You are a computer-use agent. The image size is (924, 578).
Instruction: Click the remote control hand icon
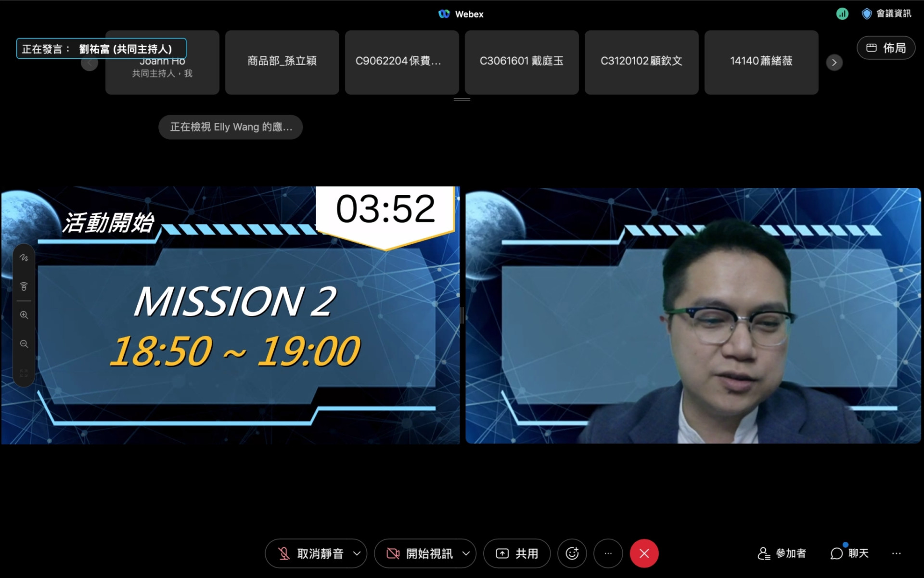coord(24,287)
